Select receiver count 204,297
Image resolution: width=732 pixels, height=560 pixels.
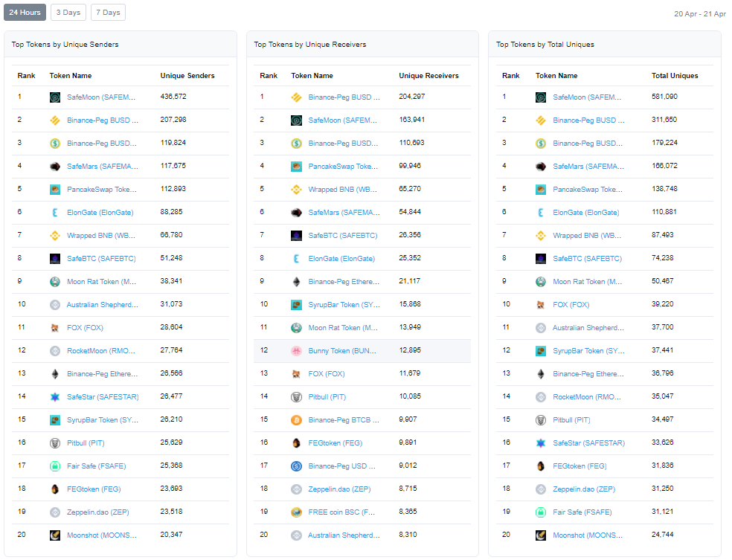(x=412, y=97)
